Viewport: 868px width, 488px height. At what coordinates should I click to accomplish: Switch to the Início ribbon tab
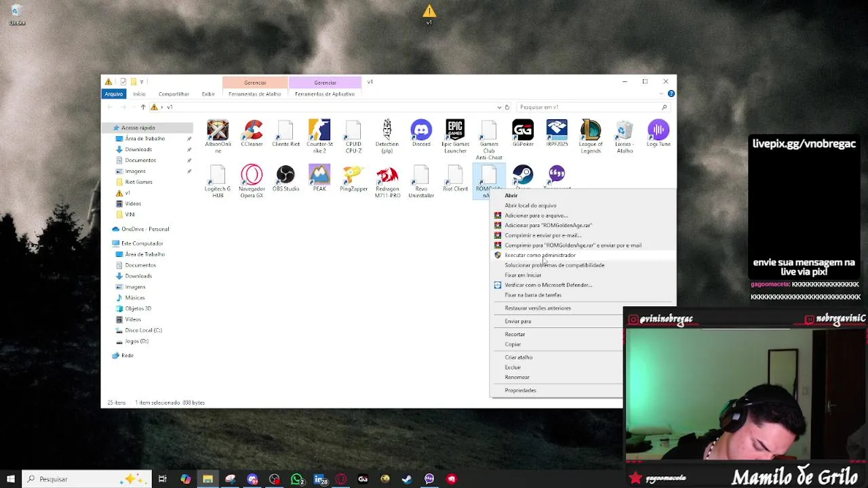[139, 94]
